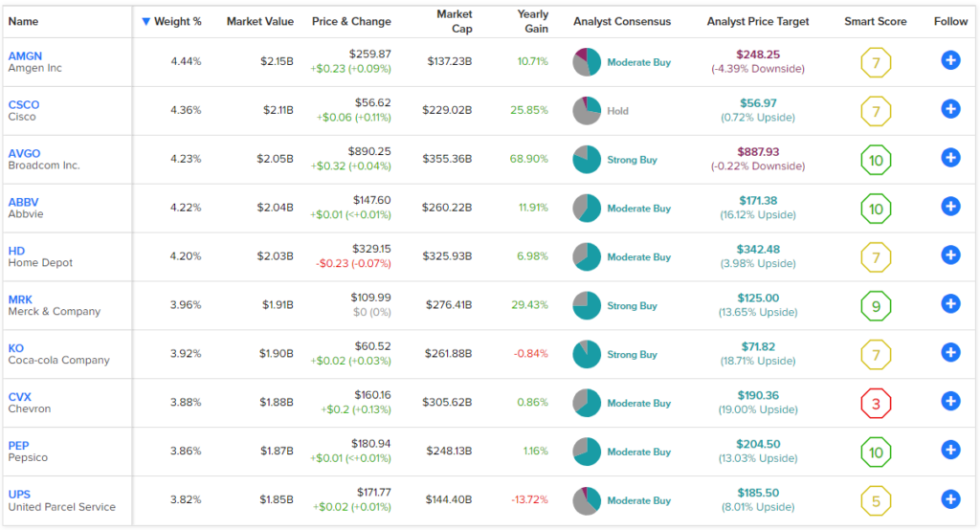The width and height of the screenshot is (980, 530).
Task: Open the CVX ticker link
Action: 19,397
